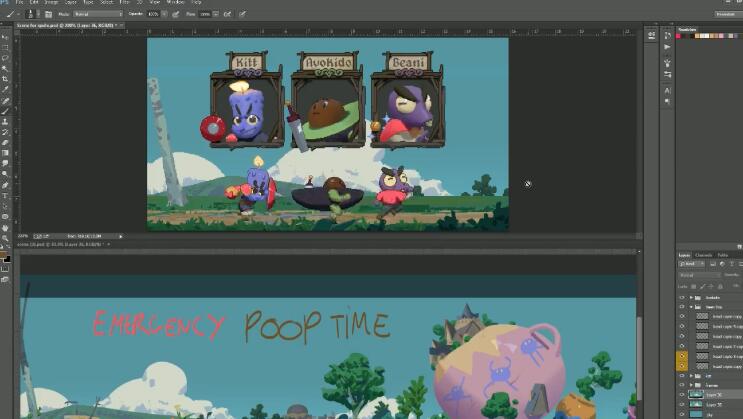Enable airbrush build-up in options bar
Image resolution: width=743 pixels, height=419 pixels.
(227, 14)
